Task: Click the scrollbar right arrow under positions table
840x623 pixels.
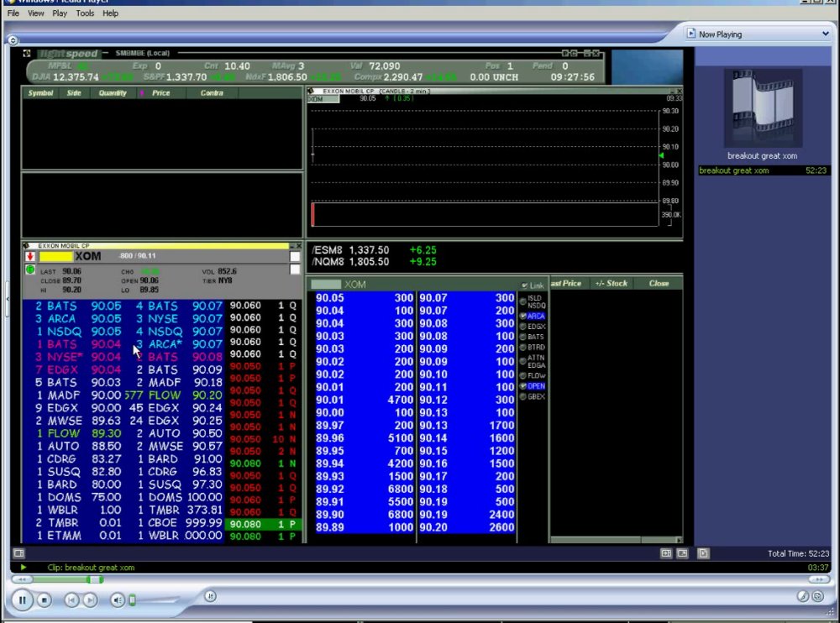Action: point(679,540)
